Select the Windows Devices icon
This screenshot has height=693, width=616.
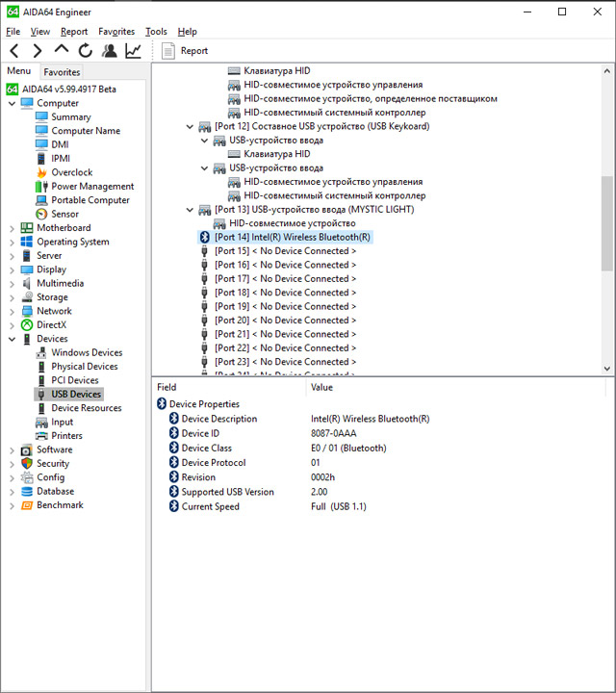point(41,352)
